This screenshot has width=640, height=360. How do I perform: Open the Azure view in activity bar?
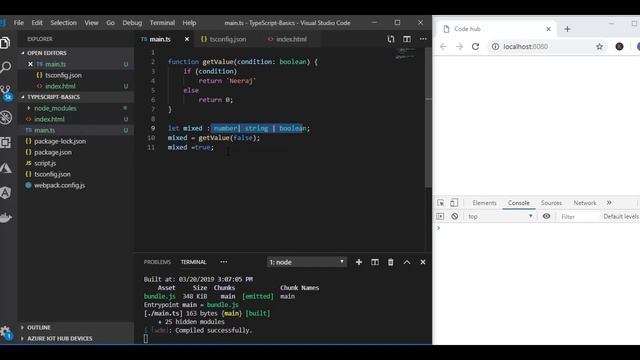[6, 167]
